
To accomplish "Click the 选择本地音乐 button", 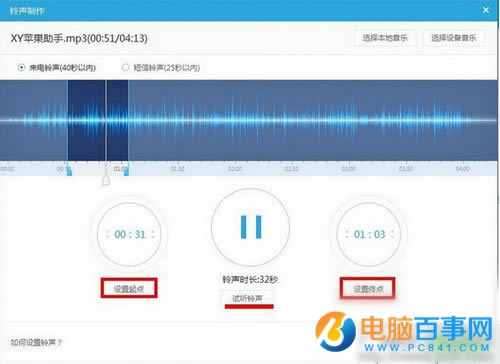I will point(385,38).
